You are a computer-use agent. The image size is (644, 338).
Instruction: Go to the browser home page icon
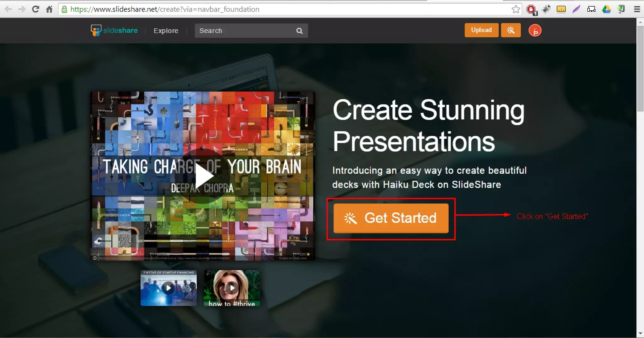(x=49, y=9)
